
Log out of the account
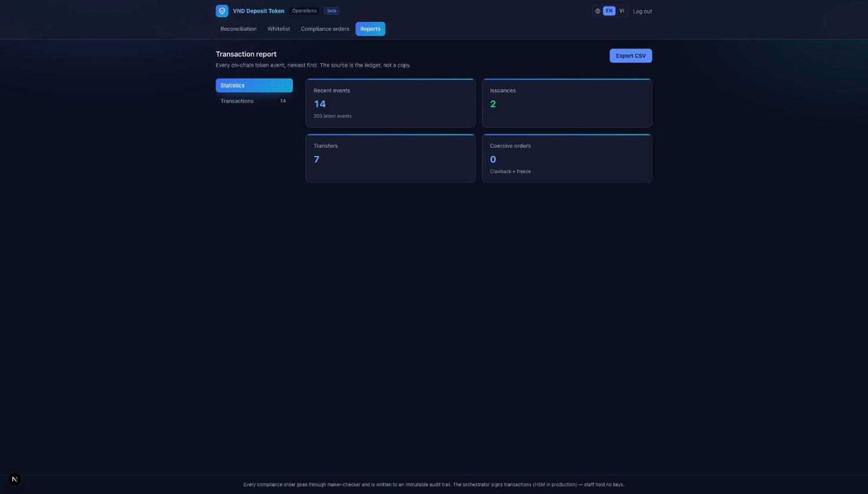[x=642, y=11]
